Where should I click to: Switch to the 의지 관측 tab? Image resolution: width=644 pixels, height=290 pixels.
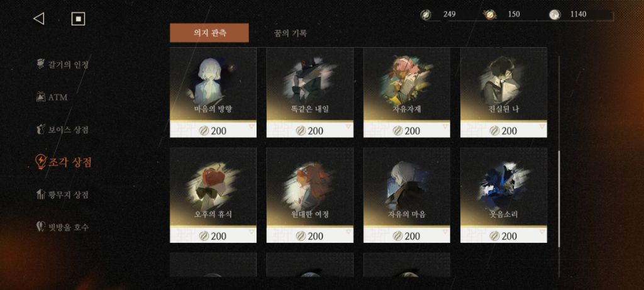(x=209, y=33)
